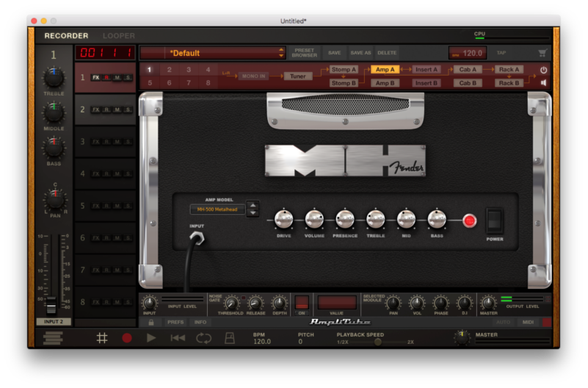Switch to the RECORDER tab
The width and height of the screenshot is (588, 388).
pos(66,36)
